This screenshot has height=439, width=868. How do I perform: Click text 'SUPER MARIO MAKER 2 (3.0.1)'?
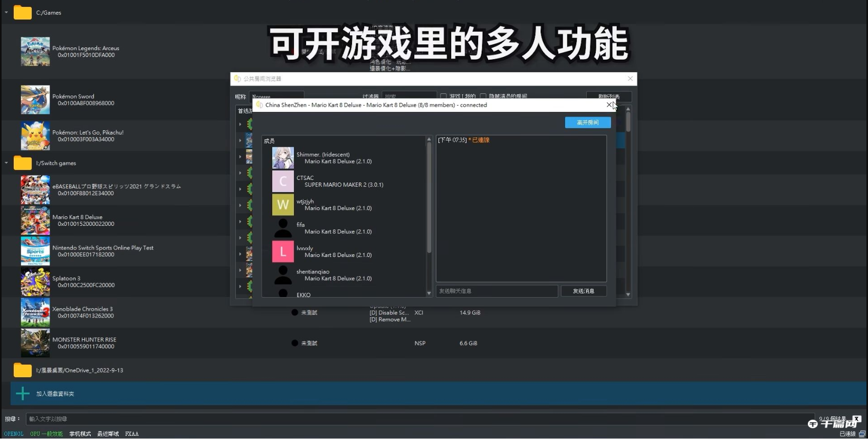pyautogui.click(x=344, y=185)
